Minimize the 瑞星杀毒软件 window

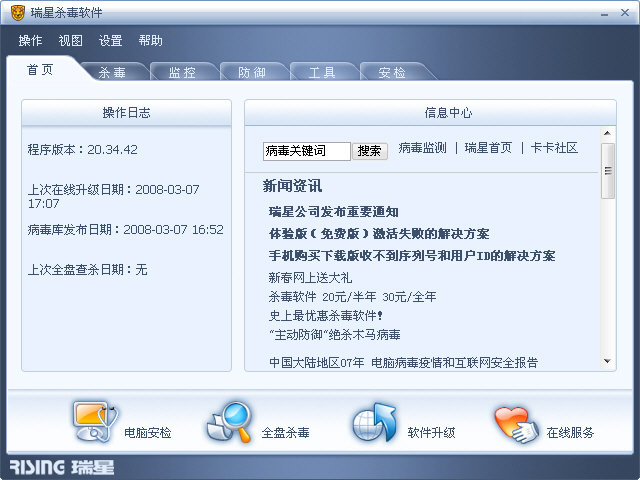604,13
